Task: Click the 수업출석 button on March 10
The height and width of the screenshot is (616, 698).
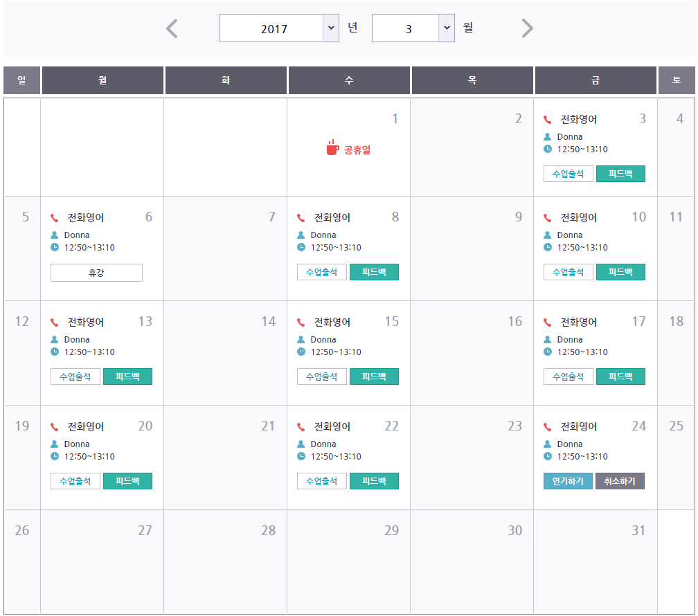Action: (x=568, y=272)
